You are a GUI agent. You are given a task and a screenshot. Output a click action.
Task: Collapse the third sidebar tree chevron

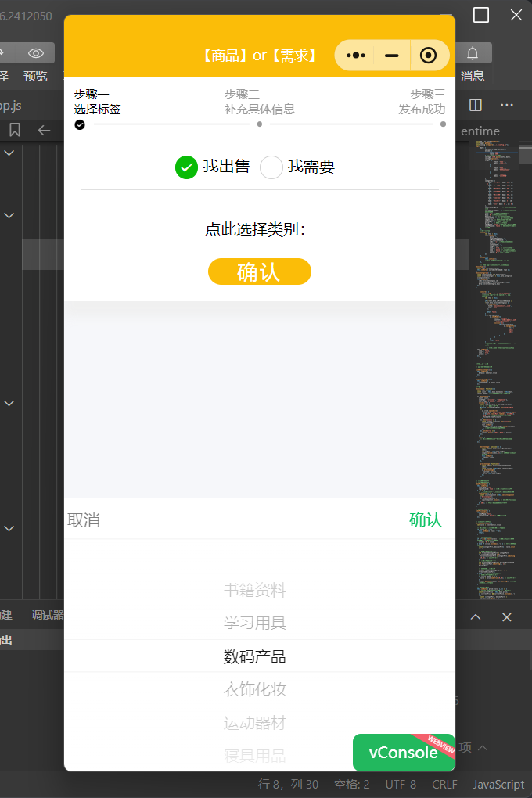tap(9, 403)
